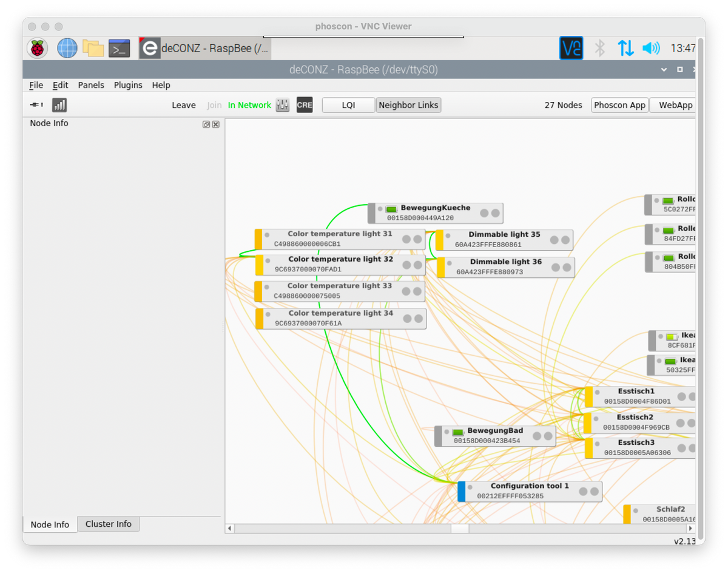Select the BewegungKueche node

click(x=436, y=213)
